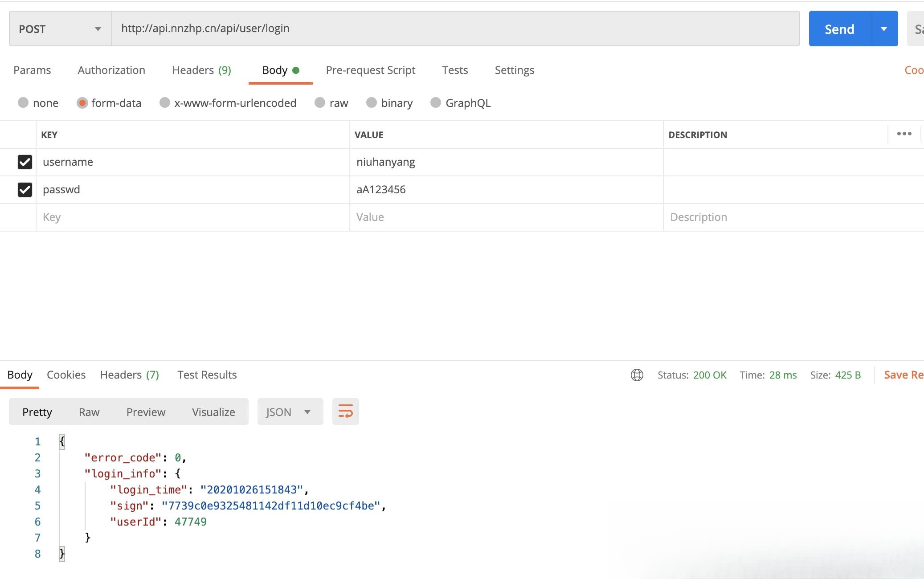Select the none body type radio
The width and height of the screenshot is (924, 579).
23,103
